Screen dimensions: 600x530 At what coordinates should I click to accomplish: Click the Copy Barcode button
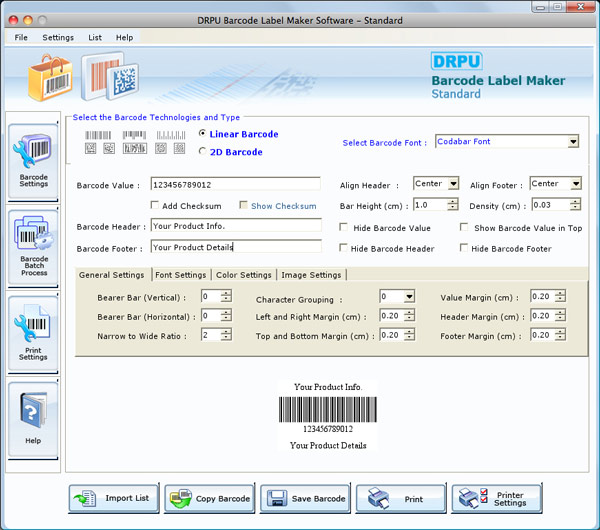click(210, 499)
